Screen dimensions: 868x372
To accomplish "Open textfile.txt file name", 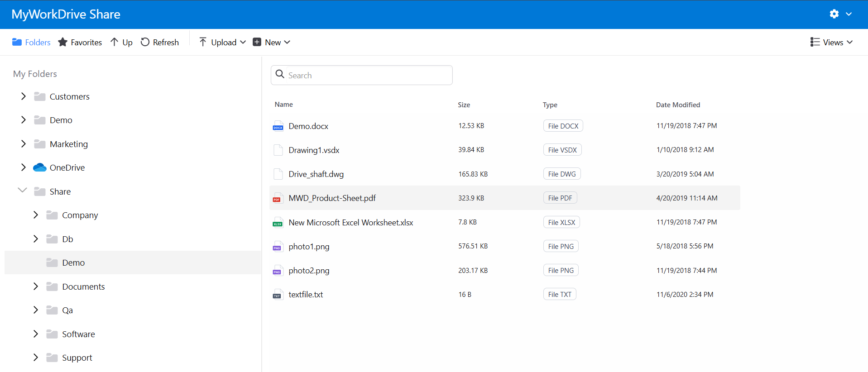I will pyautogui.click(x=306, y=294).
